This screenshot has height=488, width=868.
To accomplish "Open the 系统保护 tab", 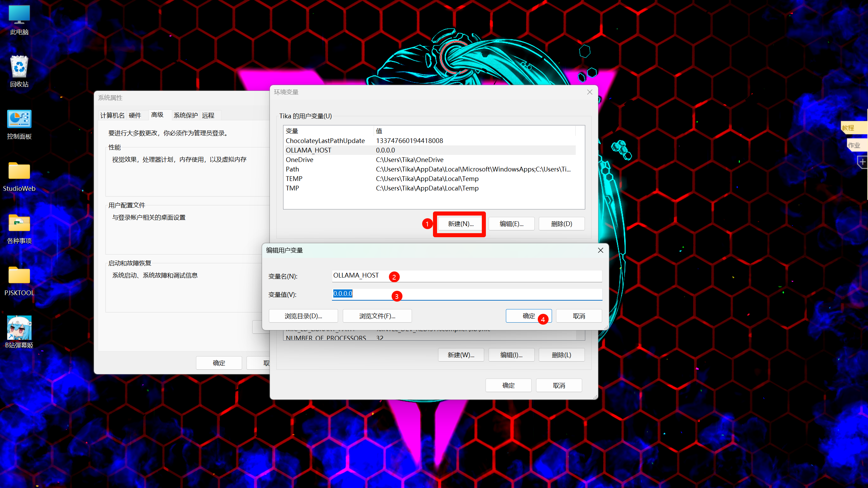I will tap(185, 115).
